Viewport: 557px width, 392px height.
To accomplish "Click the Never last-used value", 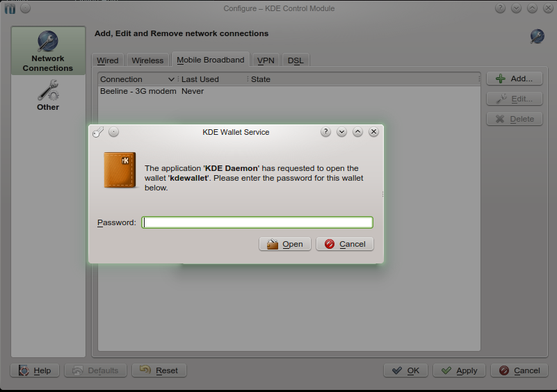I will [193, 91].
